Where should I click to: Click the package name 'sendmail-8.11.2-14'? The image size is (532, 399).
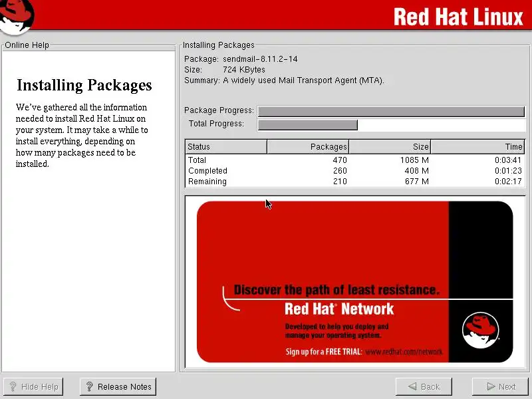point(260,59)
